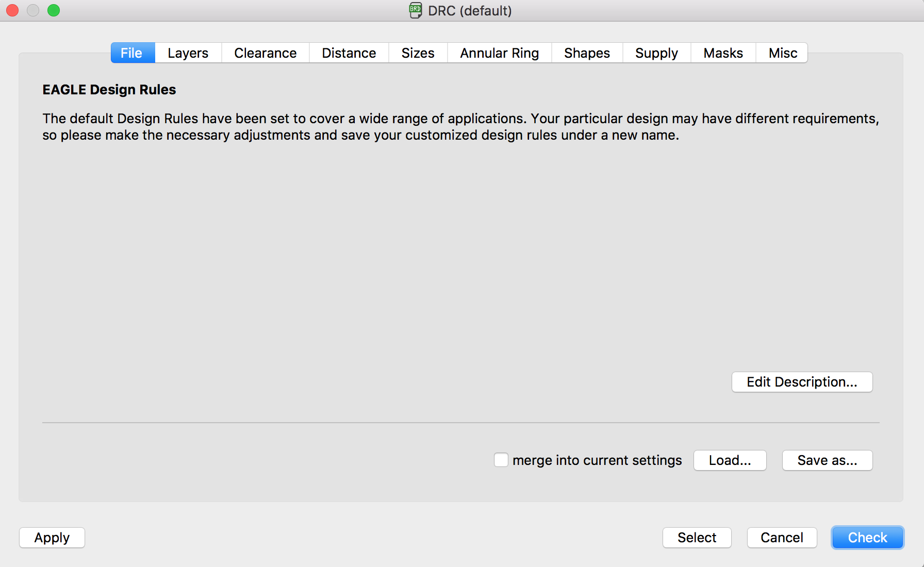Click the Select button
Viewport: 924px width, 567px height.
(697, 538)
